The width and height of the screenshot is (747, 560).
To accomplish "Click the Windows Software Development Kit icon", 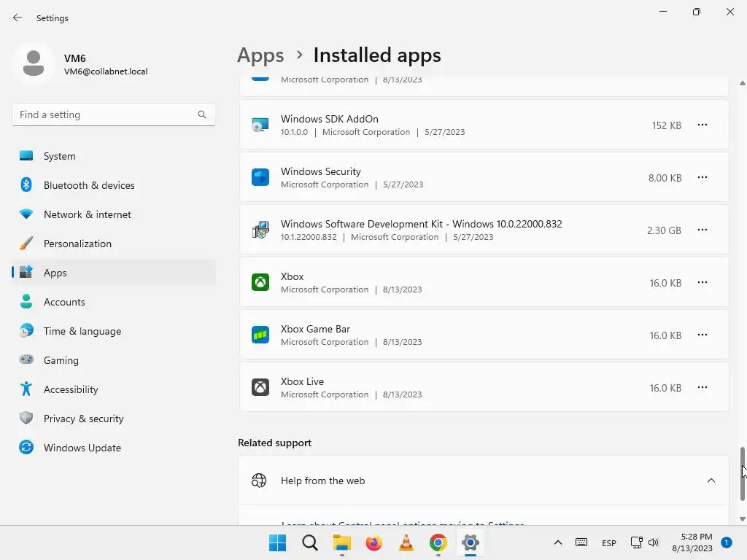I will [x=260, y=230].
